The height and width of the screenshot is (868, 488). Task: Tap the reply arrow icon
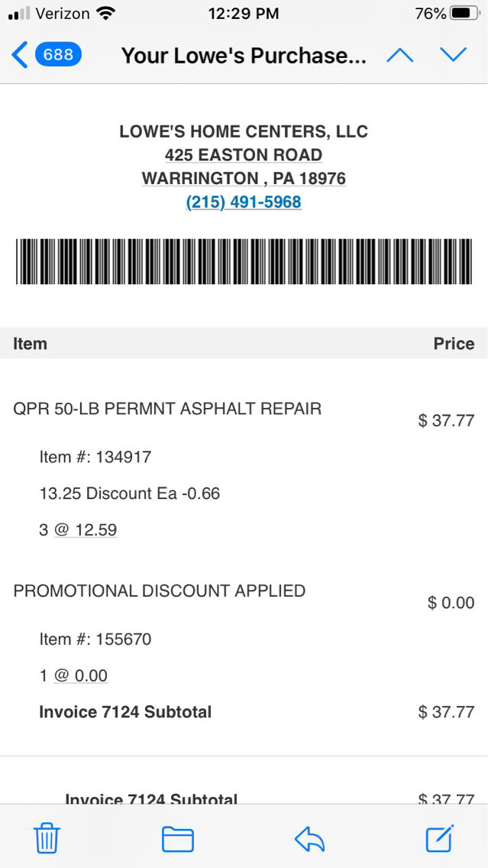(309, 839)
